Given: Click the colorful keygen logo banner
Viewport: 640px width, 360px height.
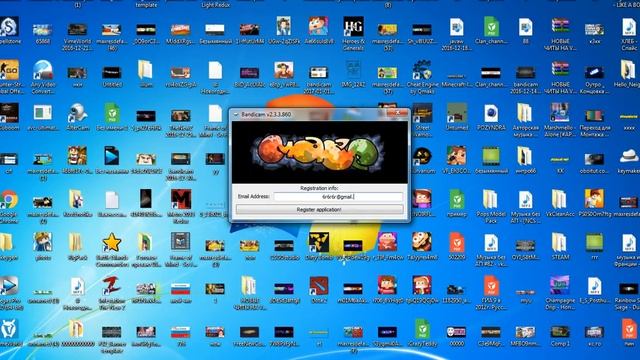Looking at the screenshot, I should (x=320, y=152).
